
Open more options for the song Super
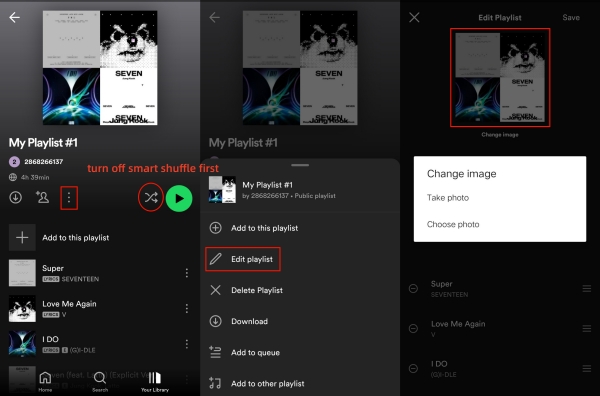coord(187,273)
